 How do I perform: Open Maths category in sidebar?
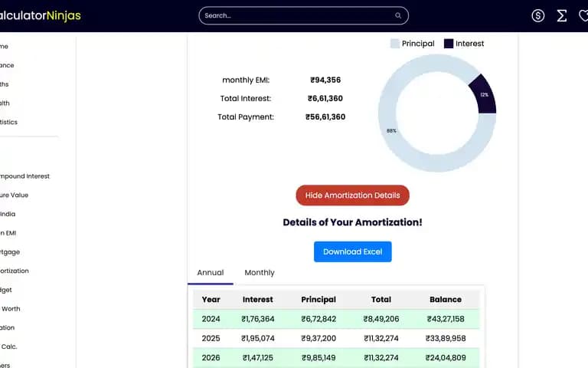[5, 84]
